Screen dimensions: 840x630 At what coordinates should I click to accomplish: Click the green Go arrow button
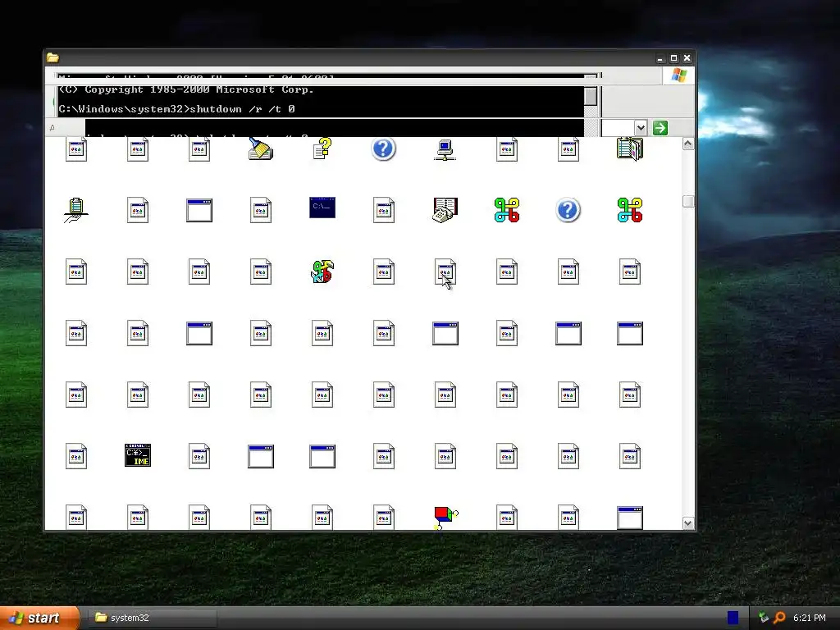click(x=660, y=127)
